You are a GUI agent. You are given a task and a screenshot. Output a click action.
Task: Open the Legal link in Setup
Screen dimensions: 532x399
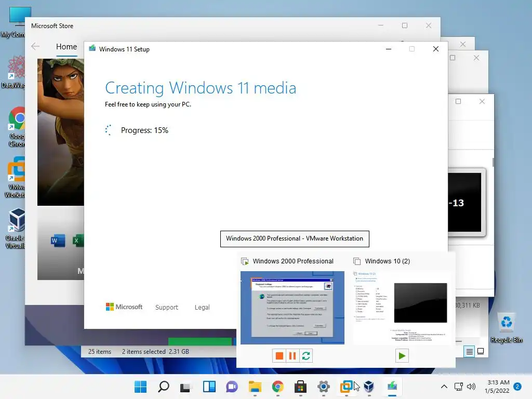coord(202,308)
